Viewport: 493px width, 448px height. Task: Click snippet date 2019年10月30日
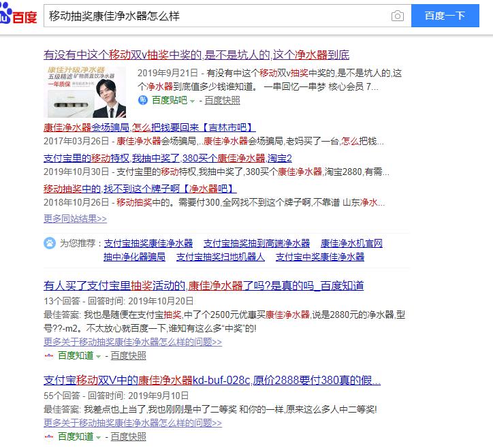(x=76, y=172)
